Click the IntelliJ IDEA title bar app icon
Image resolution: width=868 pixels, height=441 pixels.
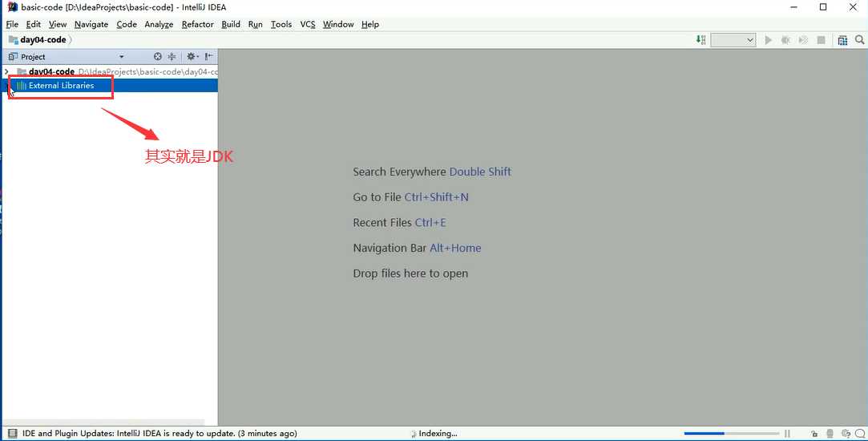(12, 7)
